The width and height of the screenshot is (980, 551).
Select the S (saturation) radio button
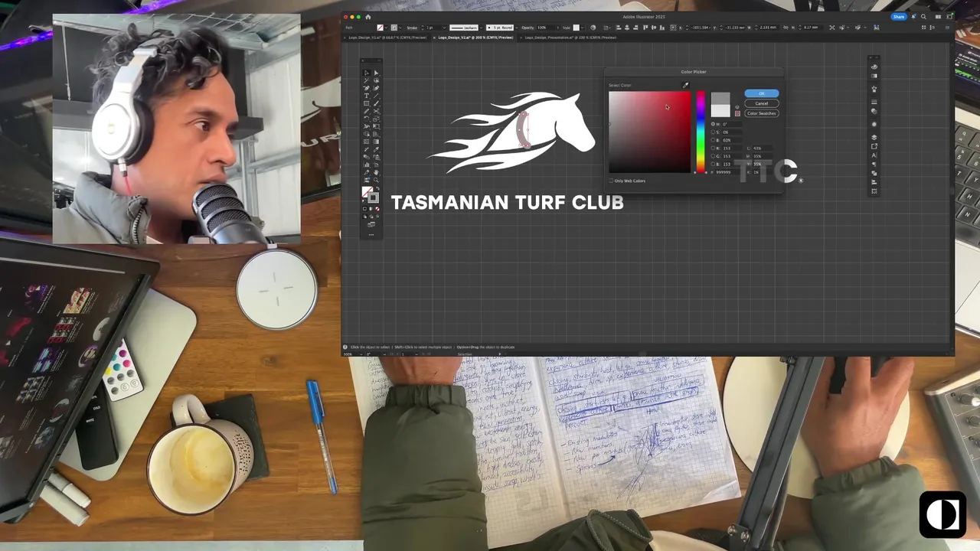click(713, 132)
